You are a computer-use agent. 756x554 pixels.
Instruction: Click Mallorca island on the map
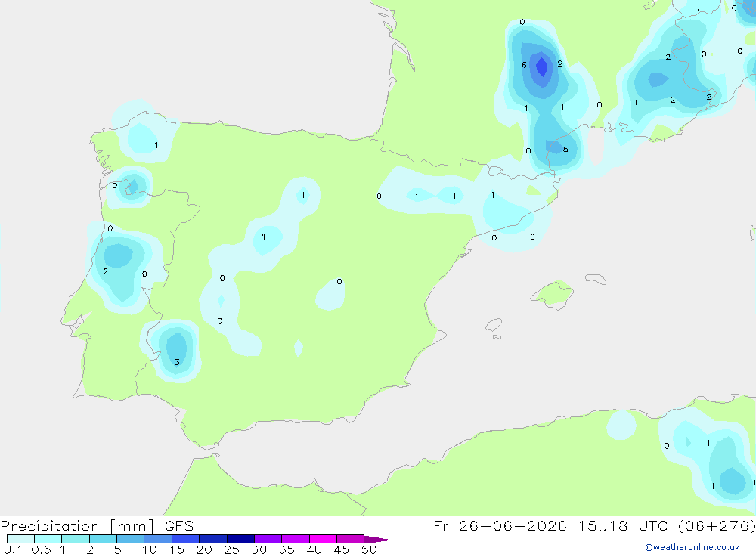pyautogui.click(x=552, y=294)
